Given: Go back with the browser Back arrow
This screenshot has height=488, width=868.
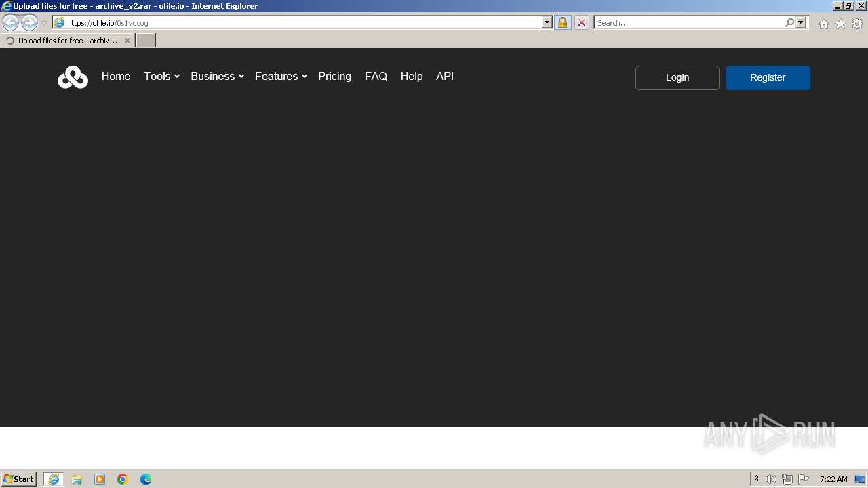Looking at the screenshot, I should click(x=10, y=23).
